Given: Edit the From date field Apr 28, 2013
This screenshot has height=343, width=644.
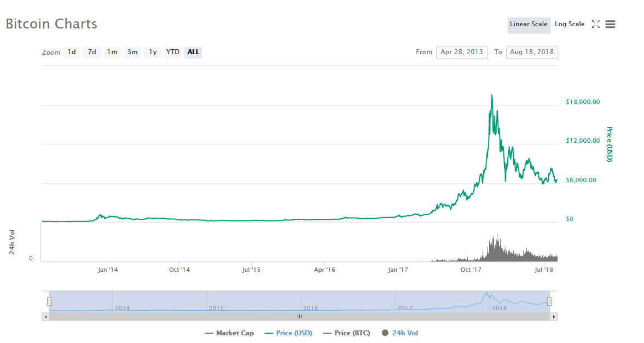Looking at the screenshot, I should pyautogui.click(x=462, y=52).
